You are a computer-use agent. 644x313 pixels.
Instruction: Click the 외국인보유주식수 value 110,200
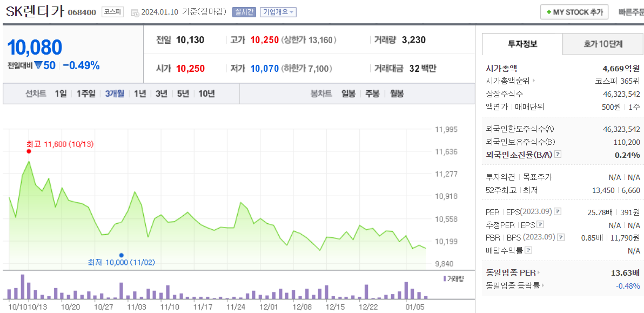(626, 142)
